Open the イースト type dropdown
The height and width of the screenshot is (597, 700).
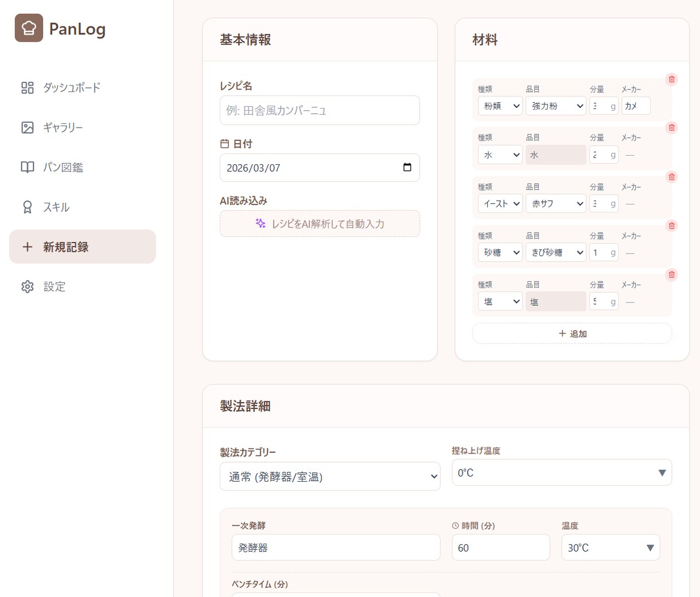[x=500, y=204]
